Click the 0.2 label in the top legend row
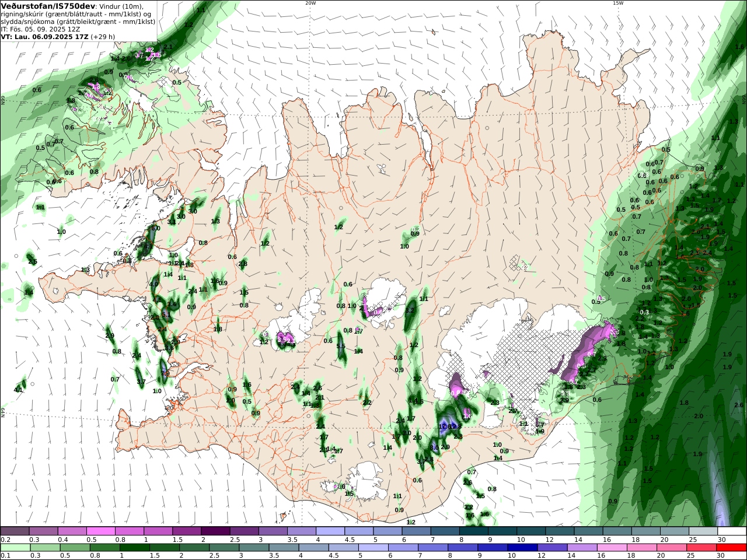This screenshot has height=560, width=747. [5, 540]
